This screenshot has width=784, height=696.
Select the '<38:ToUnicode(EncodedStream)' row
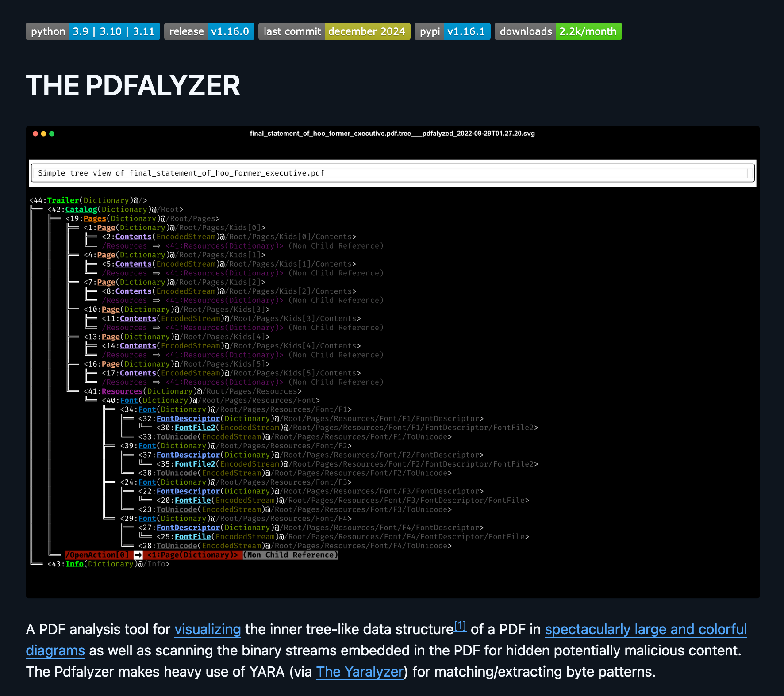pyautogui.click(x=295, y=473)
